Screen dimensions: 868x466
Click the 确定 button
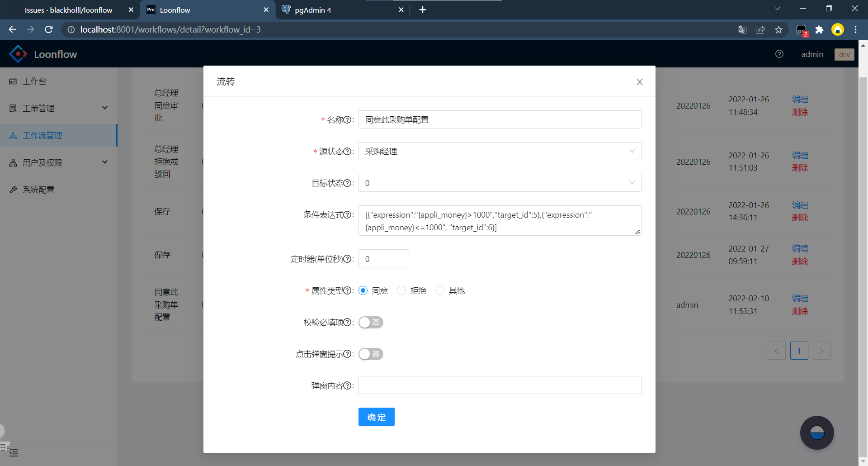coord(377,417)
